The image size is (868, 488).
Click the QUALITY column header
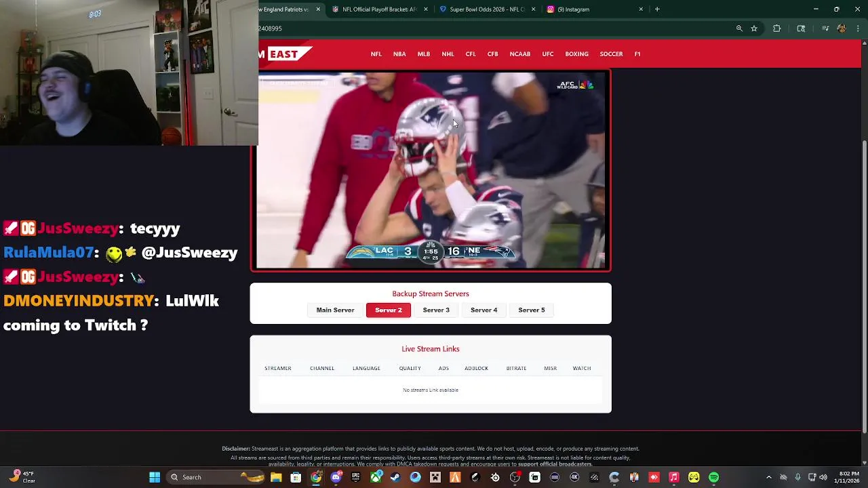(410, 369)
